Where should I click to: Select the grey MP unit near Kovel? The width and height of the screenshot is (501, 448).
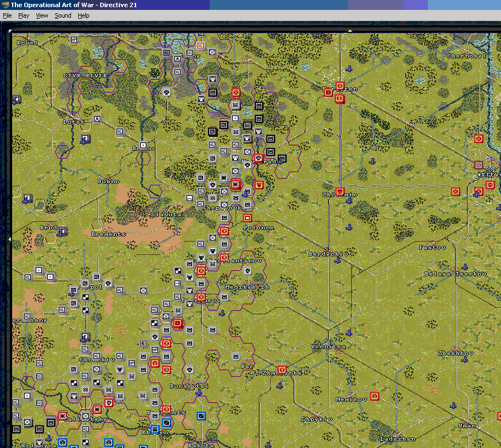[74, 40]
